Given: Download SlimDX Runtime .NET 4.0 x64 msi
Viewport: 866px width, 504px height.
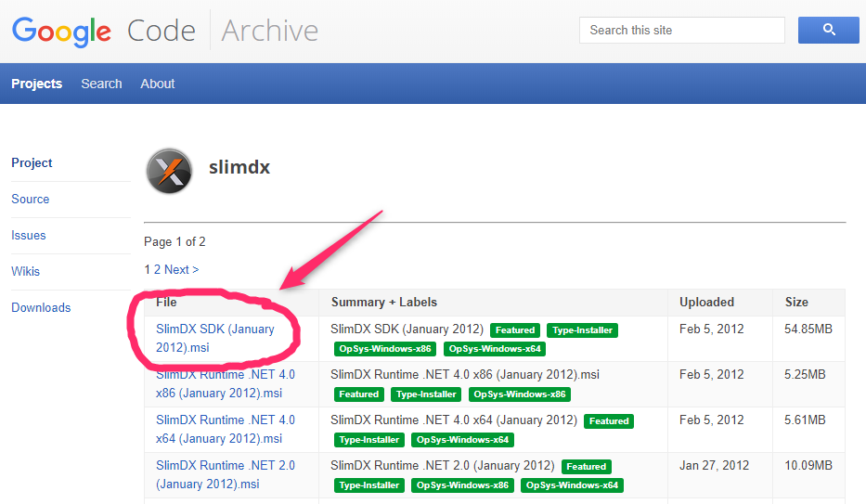Looking at the screenshot, I should 226,429.
